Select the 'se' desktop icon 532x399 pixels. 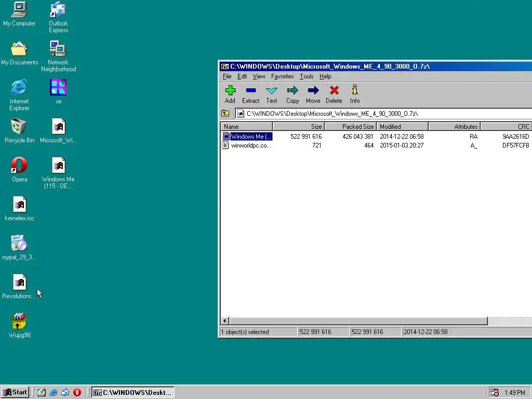click(58, 91)
